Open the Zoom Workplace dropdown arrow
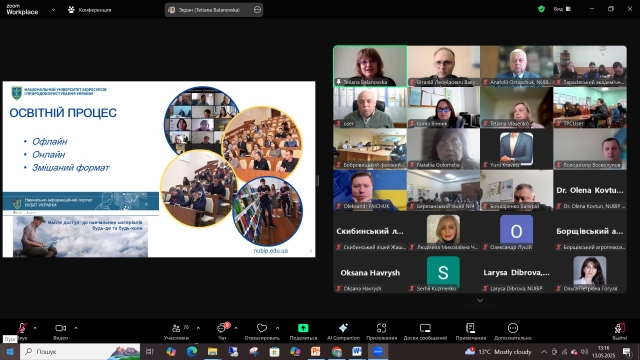This screenshot has width=640, height=360. (x=53, y=10)
